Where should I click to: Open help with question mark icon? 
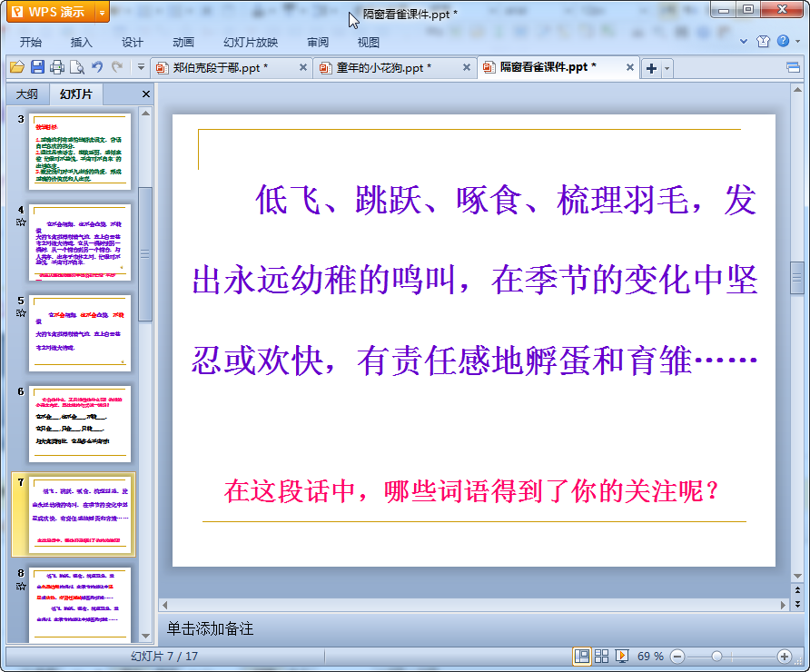click(x=783, y=41)
